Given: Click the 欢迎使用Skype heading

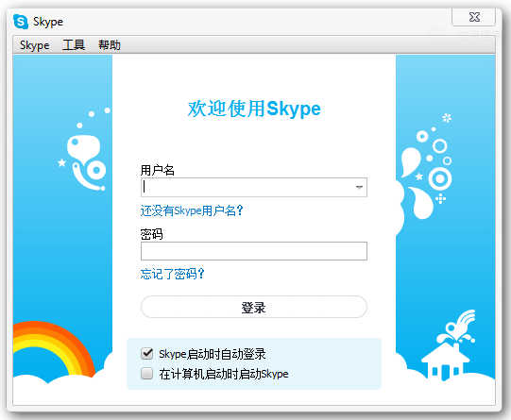Looking at the screenshot, I should coord(254,109).
